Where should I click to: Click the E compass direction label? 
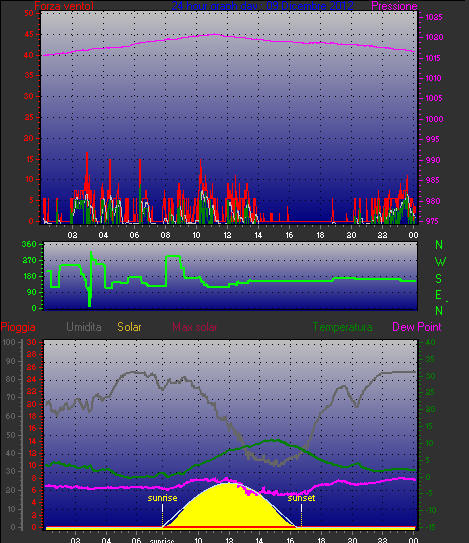439,295
